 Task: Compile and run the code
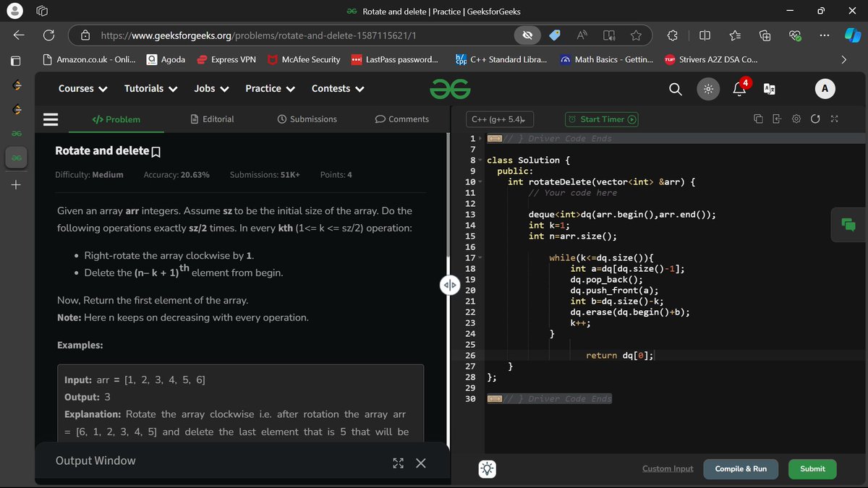tap(741, 468)
